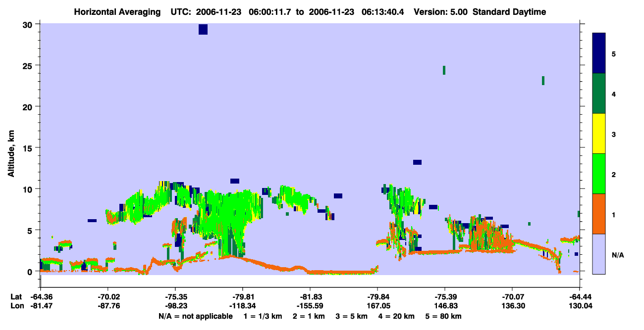Click latitude value -79.84
Viewport: 644px width, 330px height.
377,297
